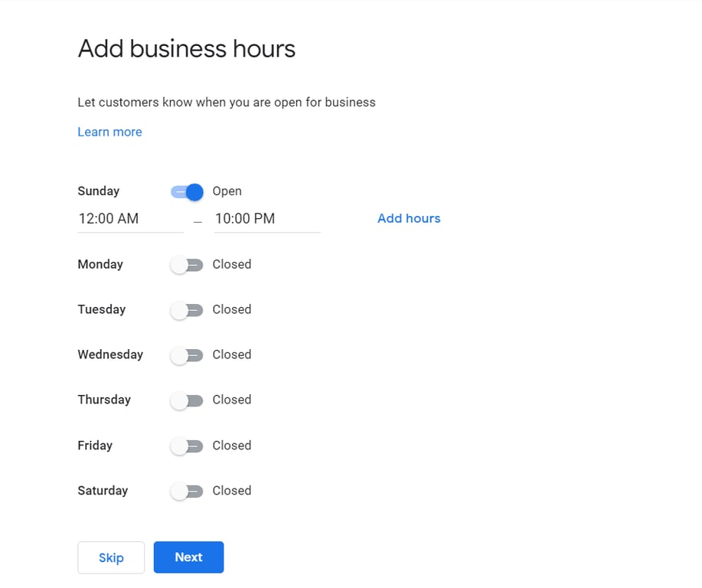The height and width of the screenshot is (588, 702).
Task: Click the Saturday day label
Action: click(103, 490)
